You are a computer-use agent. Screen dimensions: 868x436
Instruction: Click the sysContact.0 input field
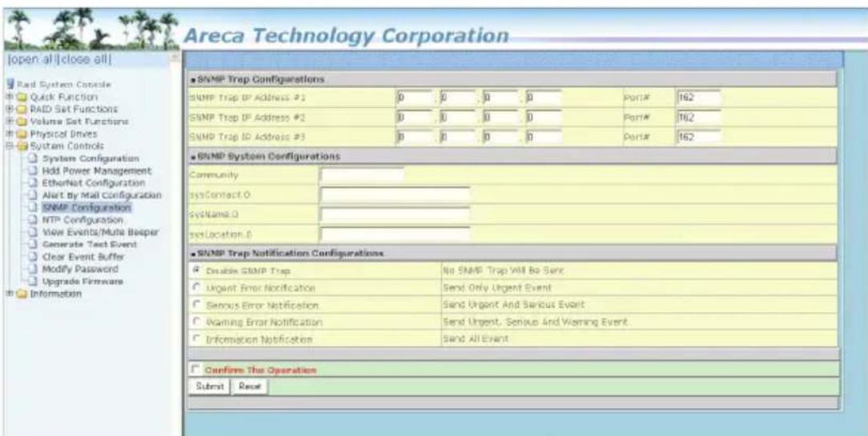pos(395,194)
